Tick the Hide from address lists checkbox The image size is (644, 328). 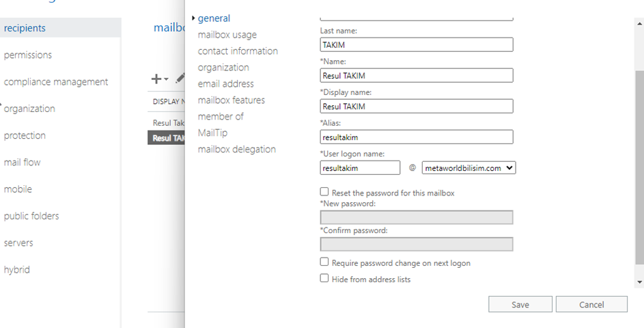click(324, 279)
